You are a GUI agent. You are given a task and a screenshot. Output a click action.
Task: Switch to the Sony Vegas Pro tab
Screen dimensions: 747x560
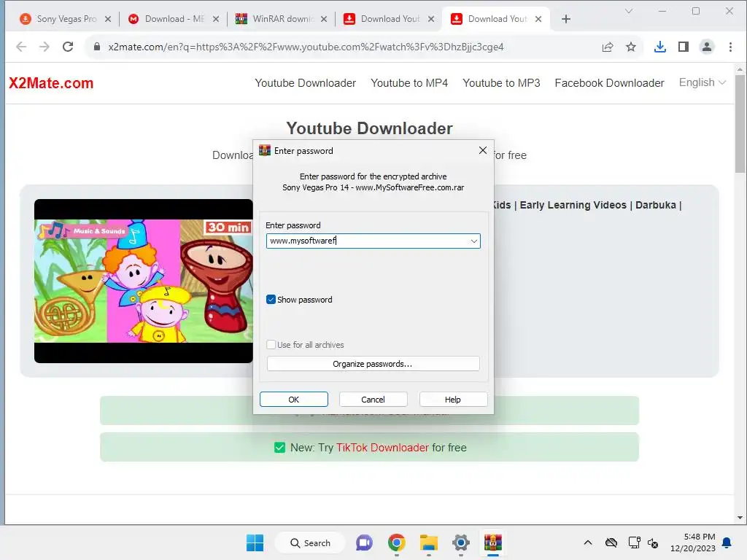point(66,19)
